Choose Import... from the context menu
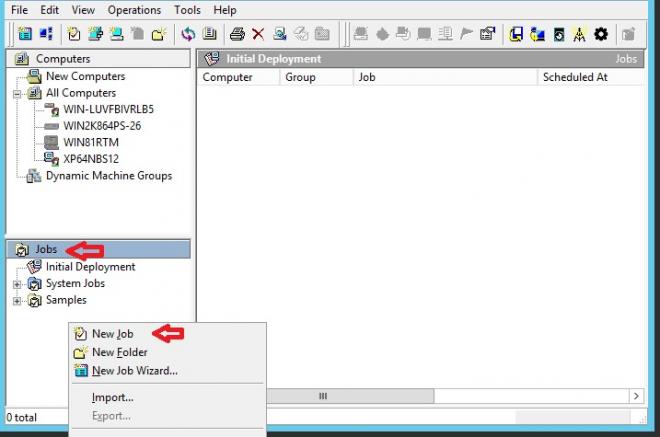The height and width of the screenshot is (437, 660). [x=168, y=397]
